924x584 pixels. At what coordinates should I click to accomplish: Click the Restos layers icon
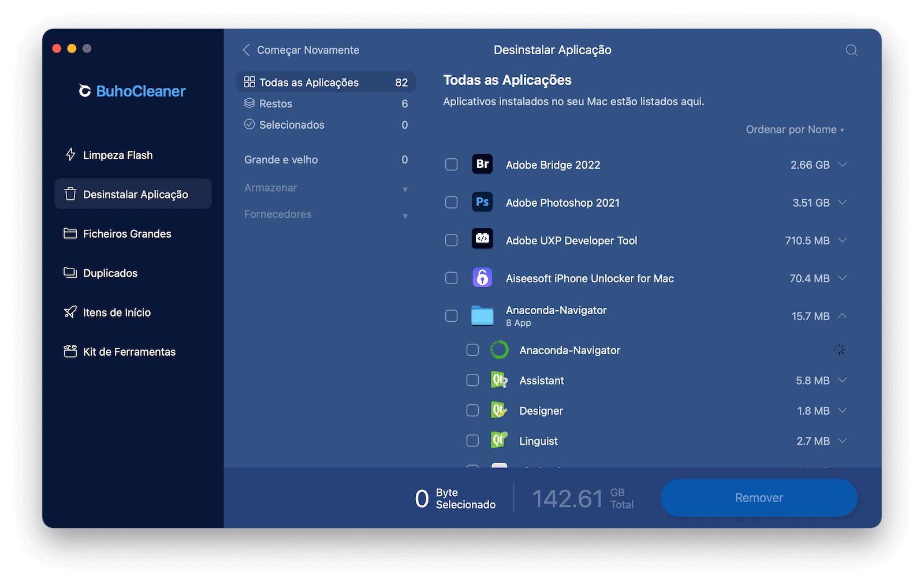coord(249,103)
